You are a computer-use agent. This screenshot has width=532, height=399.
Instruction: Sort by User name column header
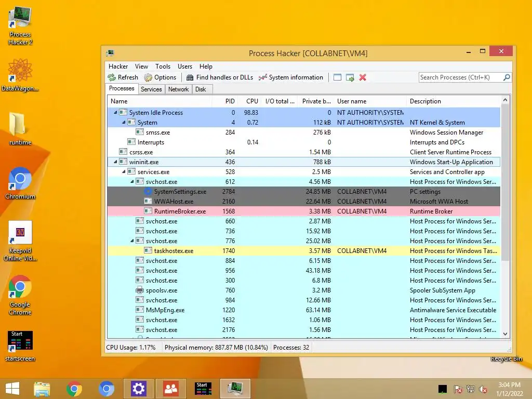click(370, 101)
